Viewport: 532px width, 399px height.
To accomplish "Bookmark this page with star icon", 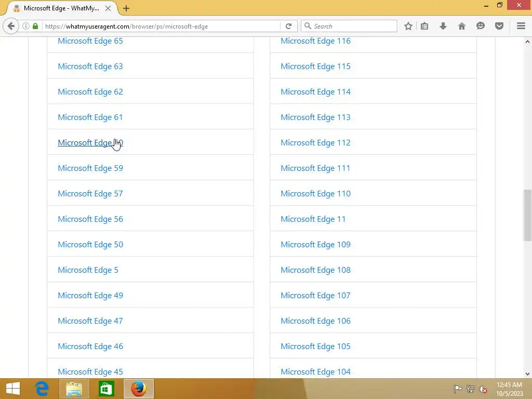I will click(x=408, y=26).
